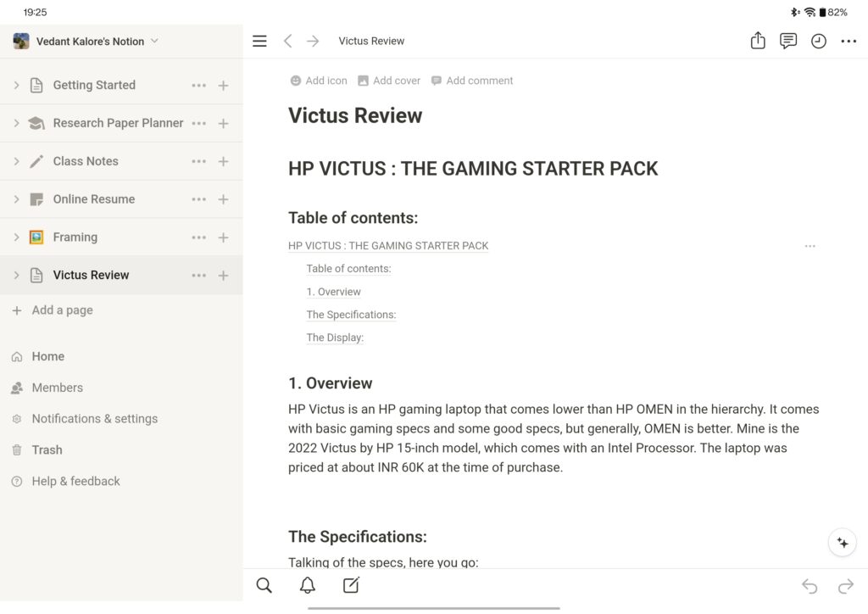Expand Research Paper Planner page tree
This screenshot has height=614, width=868.
click(16, 123)
